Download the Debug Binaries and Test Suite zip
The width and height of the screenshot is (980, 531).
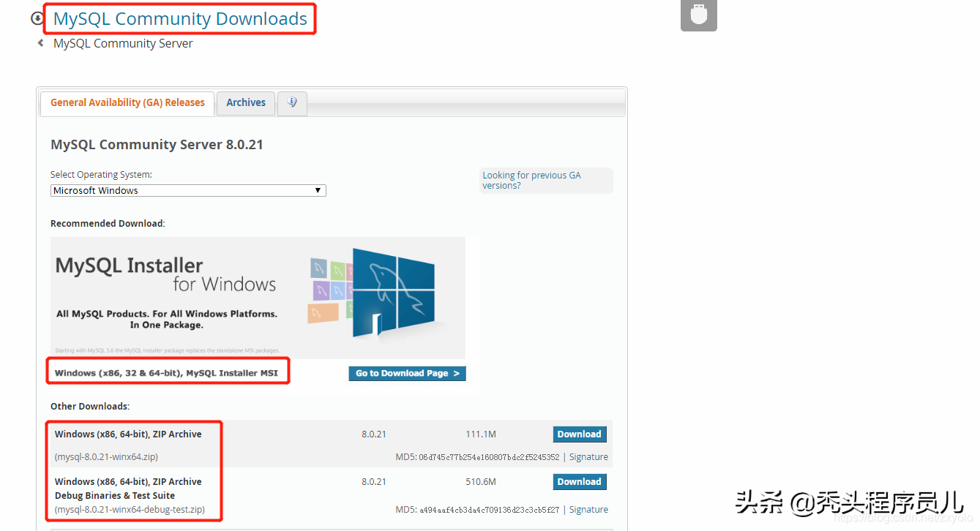click(x=579, y=481)
